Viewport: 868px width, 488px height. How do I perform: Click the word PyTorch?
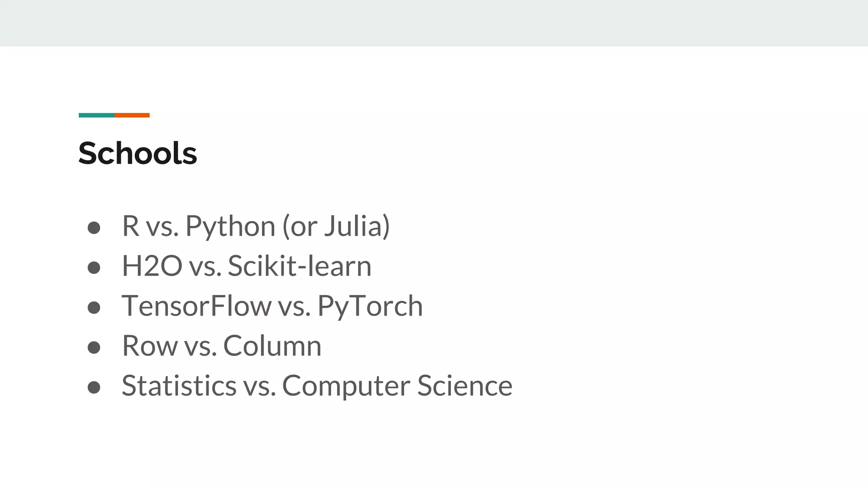pos(370,306)
